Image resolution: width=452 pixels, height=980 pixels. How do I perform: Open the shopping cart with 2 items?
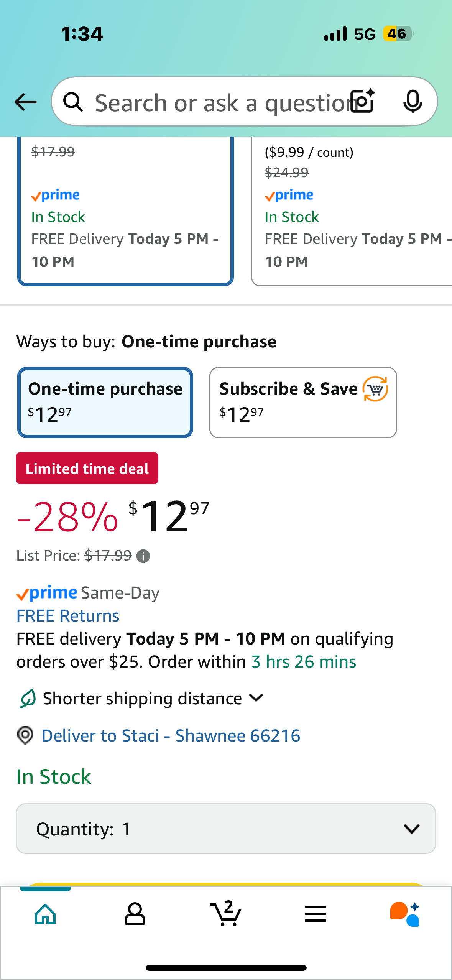coord(226,913)
